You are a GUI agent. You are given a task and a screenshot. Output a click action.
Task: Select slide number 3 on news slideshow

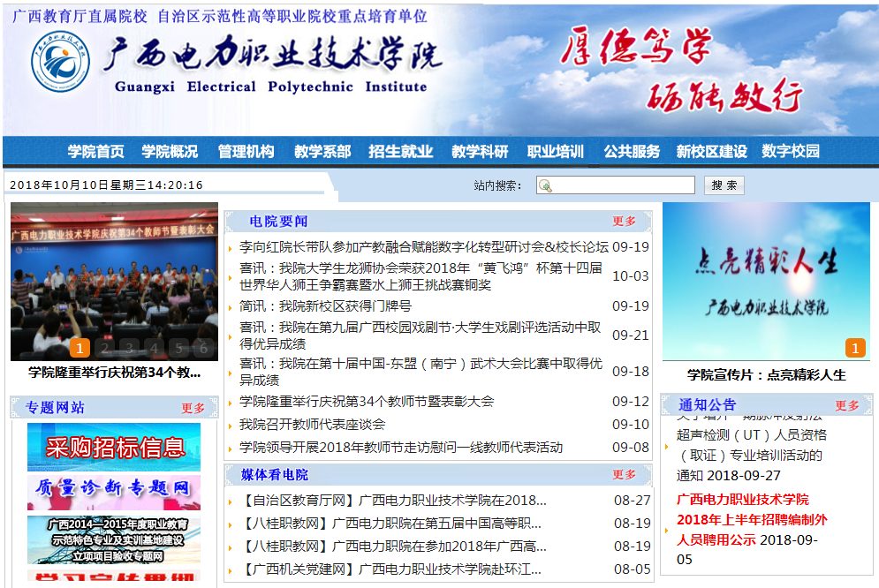point(130,349)
